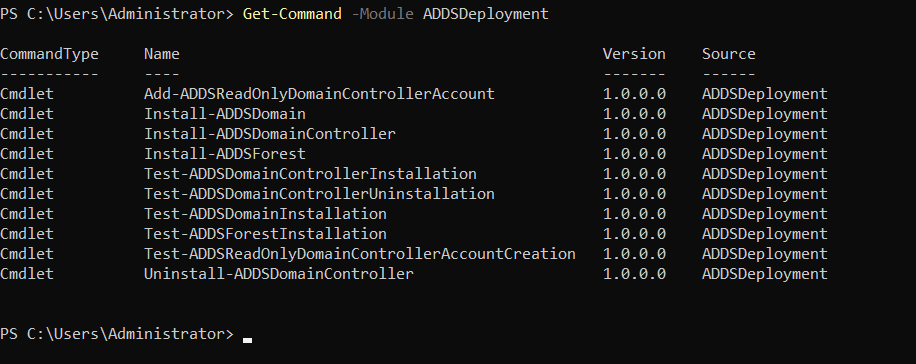Click version 1.0.0.0 of Install-ADDSForest row
This screenshot has height=364, width=916.
634,154
